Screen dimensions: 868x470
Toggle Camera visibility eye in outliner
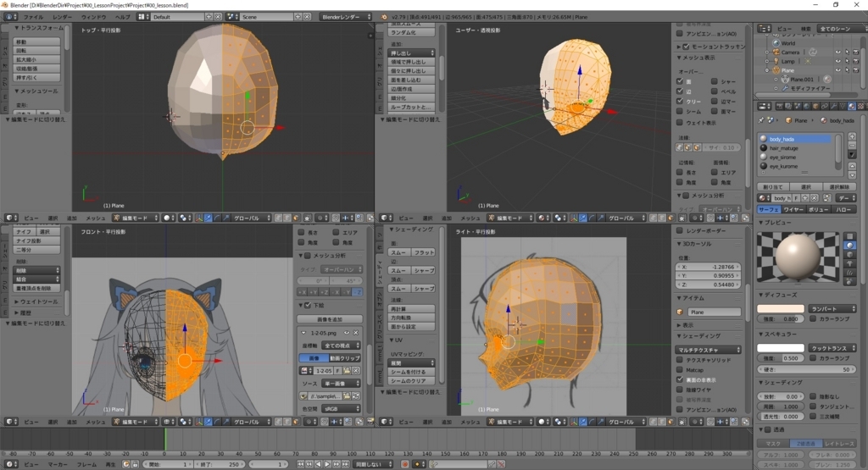837,53
